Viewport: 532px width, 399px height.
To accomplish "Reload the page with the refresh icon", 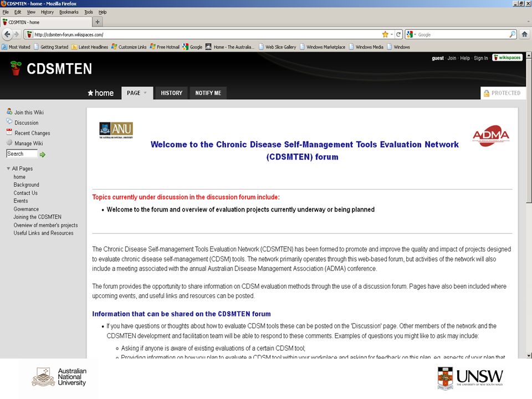I will click(x=398, y=34).
